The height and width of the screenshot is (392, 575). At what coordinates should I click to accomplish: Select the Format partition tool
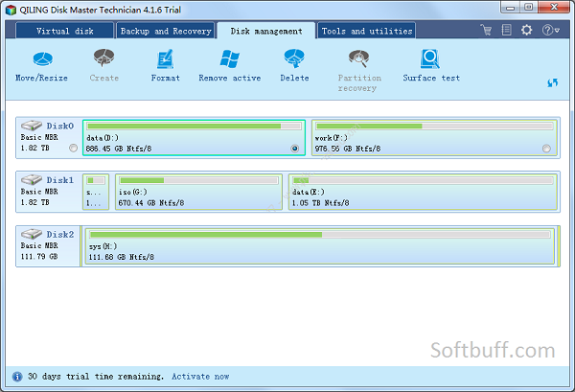[166, 59]
